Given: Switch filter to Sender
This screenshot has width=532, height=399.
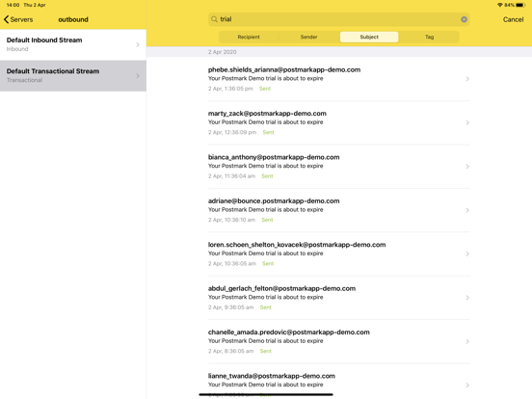Looking at the screenshot, I should tap(308, 37).
